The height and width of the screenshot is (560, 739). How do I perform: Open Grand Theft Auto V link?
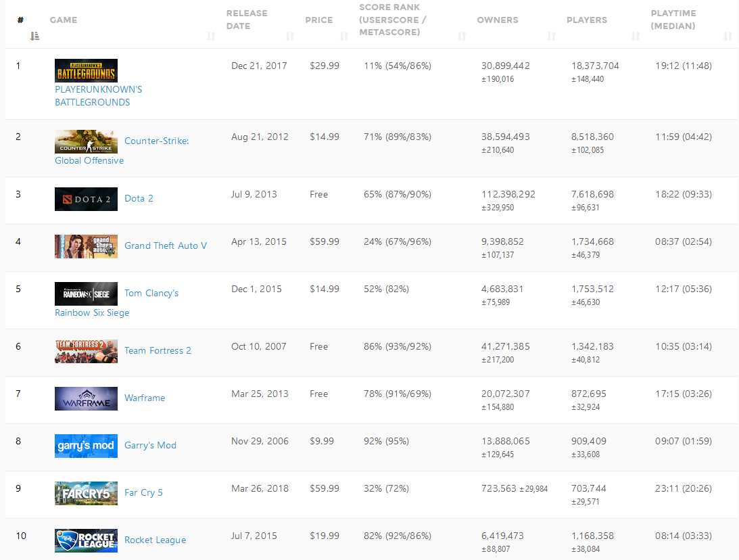tap(166, 246)
